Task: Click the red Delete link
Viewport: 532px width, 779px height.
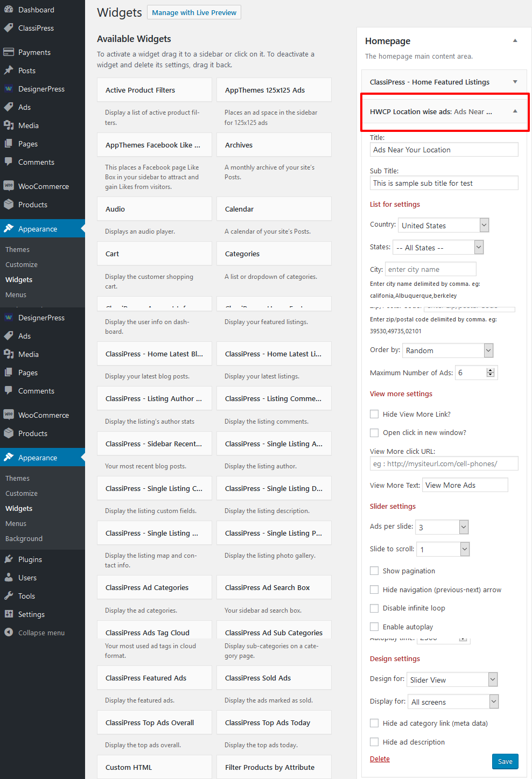Action: coord(380,759)
